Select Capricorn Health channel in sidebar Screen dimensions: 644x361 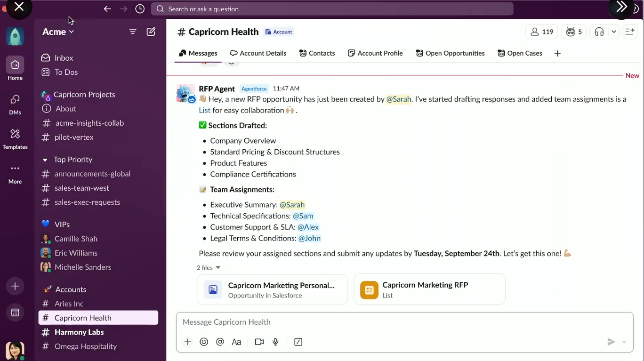[x=98, y=318]
